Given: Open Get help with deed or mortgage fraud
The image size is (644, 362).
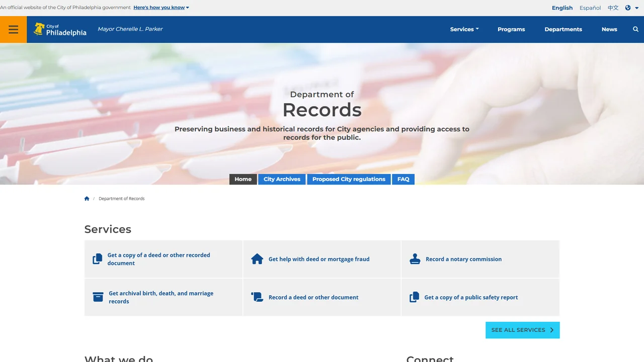Looking at the screenshot, I should (322, 259).
